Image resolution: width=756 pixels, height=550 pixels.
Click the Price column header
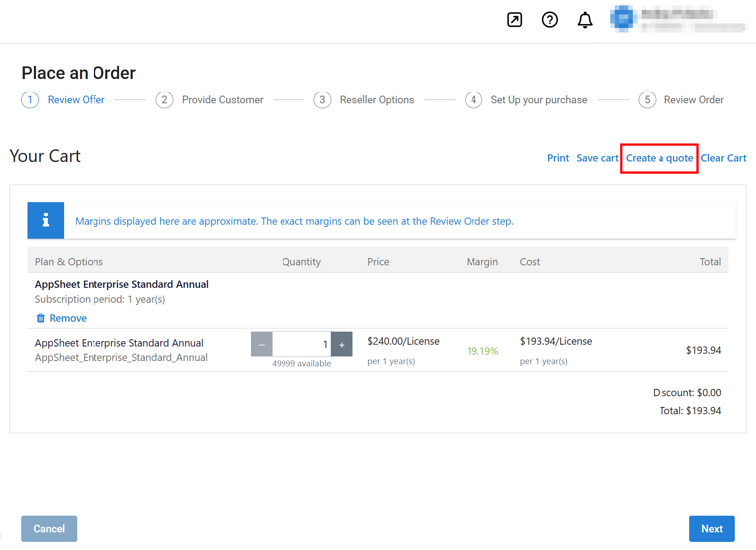(378, 262)
